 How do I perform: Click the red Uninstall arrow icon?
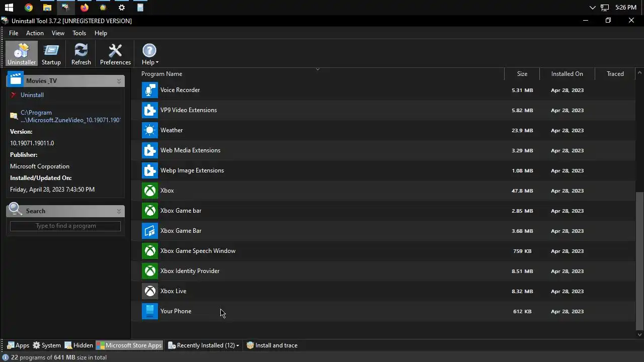pos(14,95)
